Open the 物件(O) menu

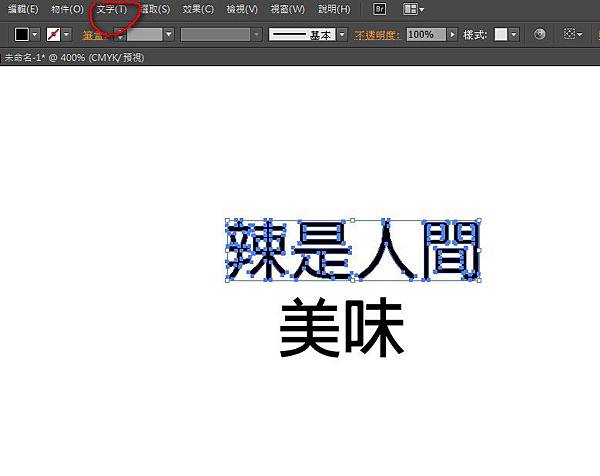tap(67, 9)
